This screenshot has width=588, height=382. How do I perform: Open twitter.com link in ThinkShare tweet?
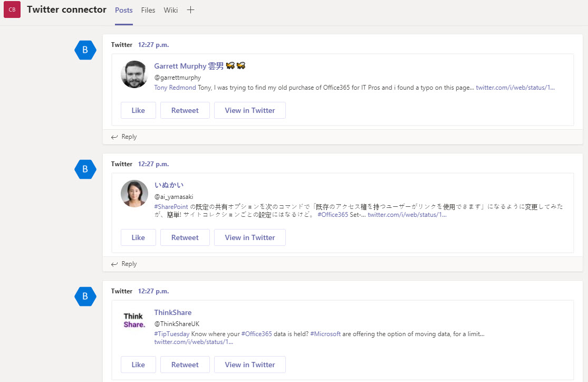pyautogui.click(x=194, y=342)
